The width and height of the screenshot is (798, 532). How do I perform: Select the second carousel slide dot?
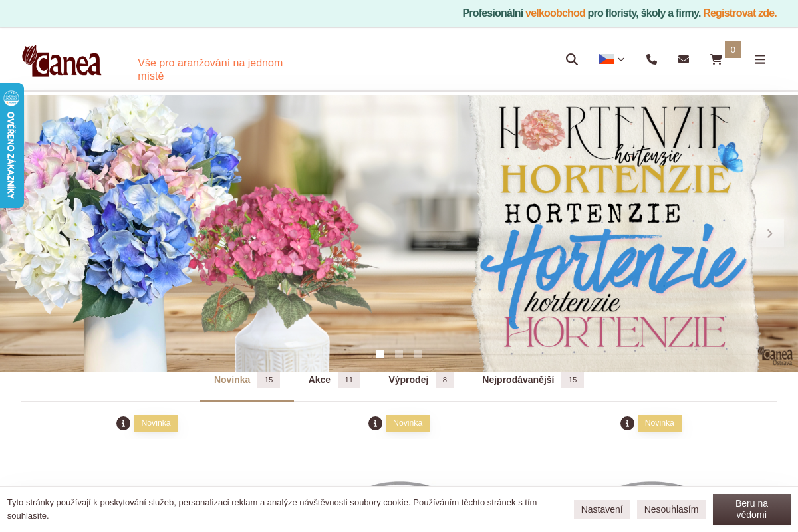pos(399,354)
